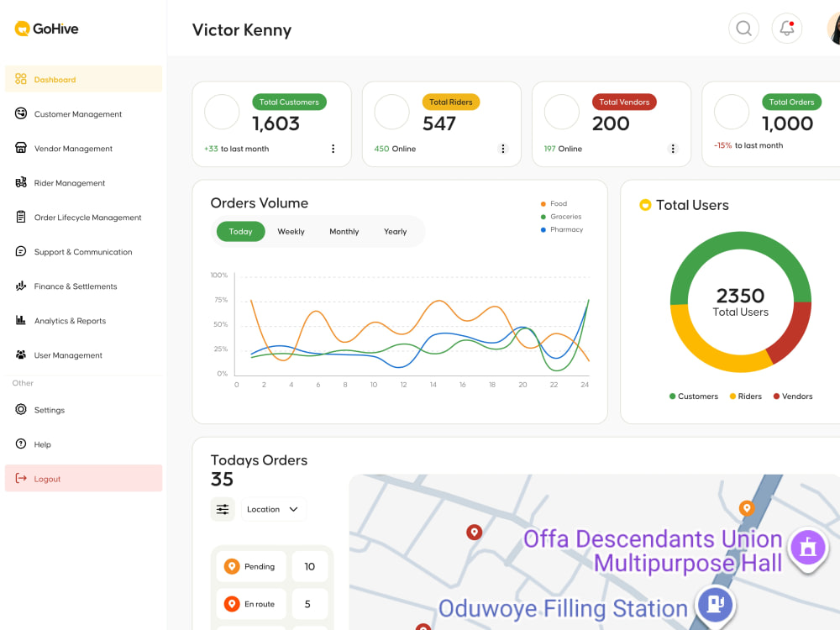Click the Dashboard grid icon
The width and height of the screenshot is (840, 630).
[21, 79]
